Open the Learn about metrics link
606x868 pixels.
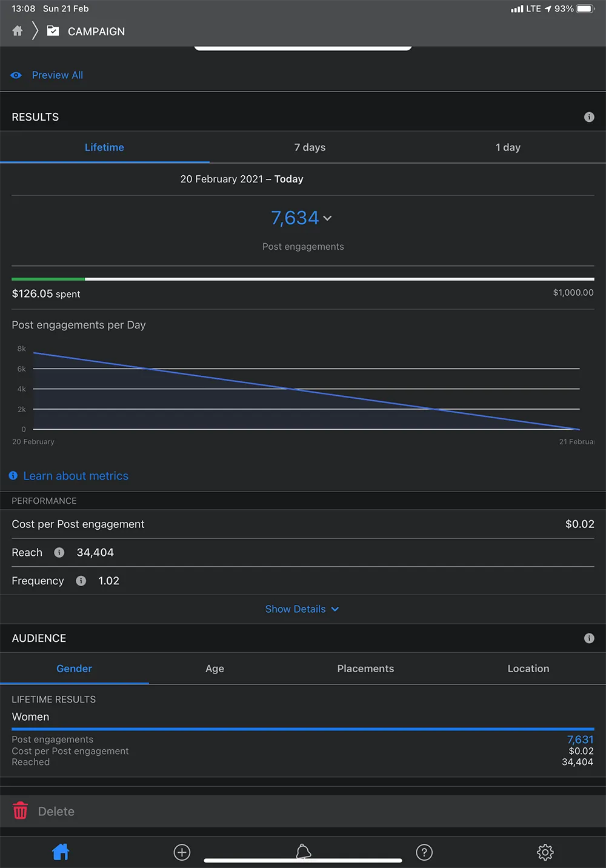tap(76, 476)
